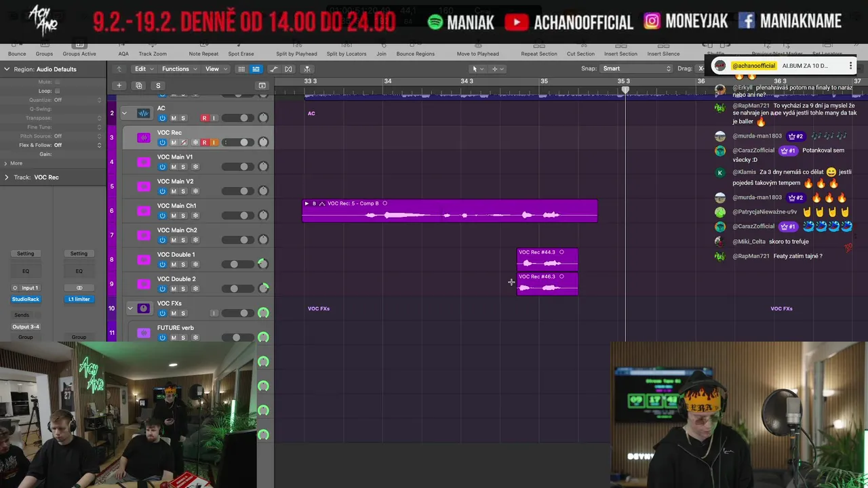Select the VOC Rec #44.3 region

coord(547,259)
